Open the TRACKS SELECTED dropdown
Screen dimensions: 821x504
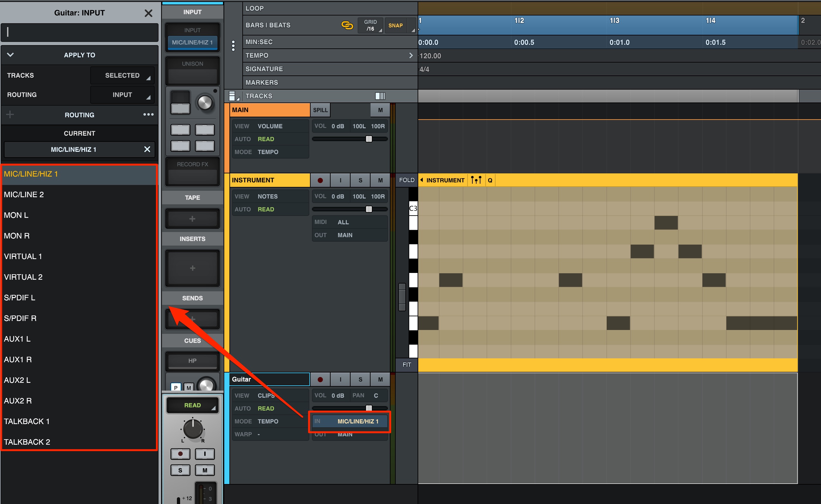pos(122,75)
